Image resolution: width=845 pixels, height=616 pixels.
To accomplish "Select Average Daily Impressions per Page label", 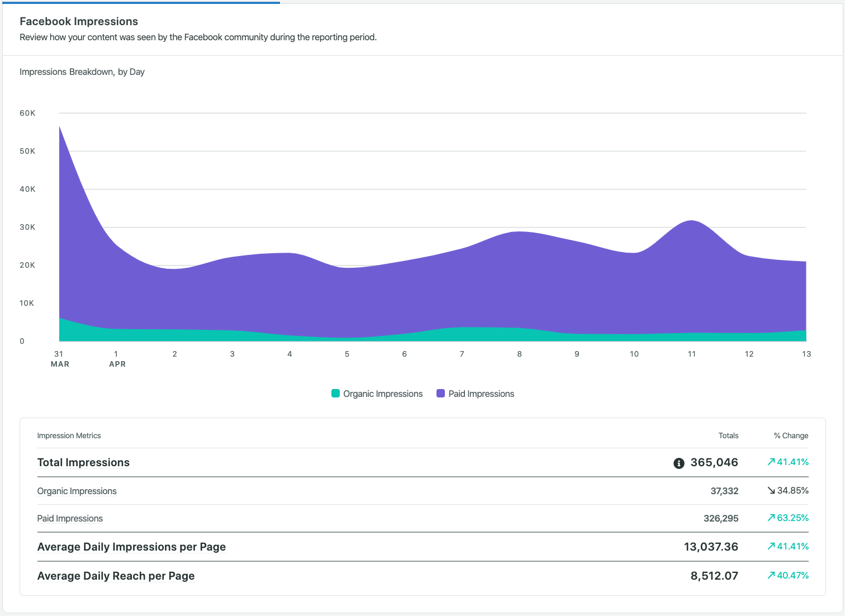I will pos(131,547).
